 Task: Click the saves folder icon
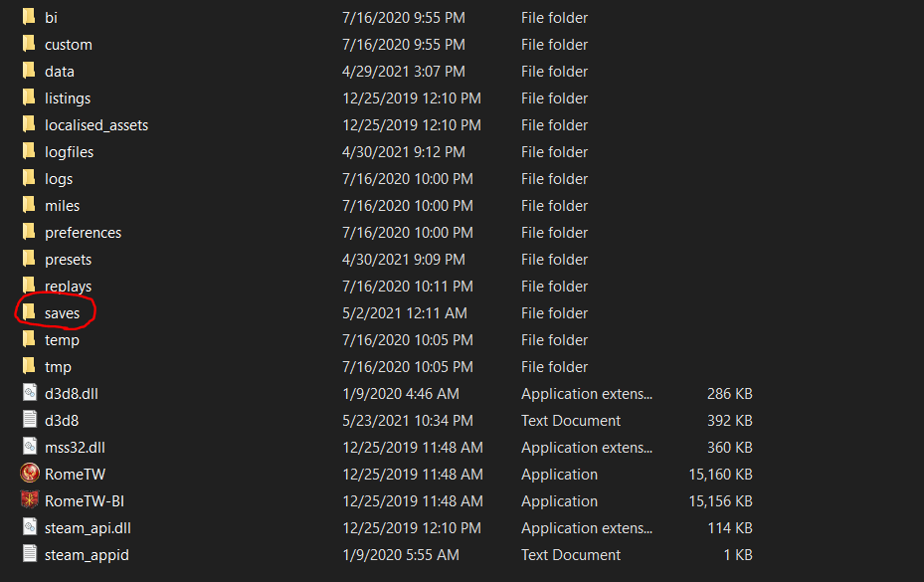click(29, 313)
